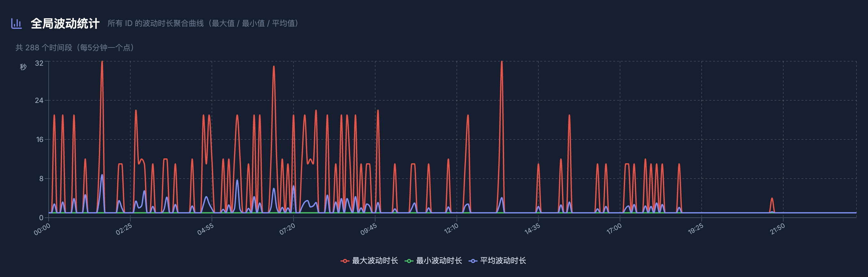Click the tallest red spike between 12:10 and 14:35
The height and width of the screenshot is (277, 868).
click(502, 64)
